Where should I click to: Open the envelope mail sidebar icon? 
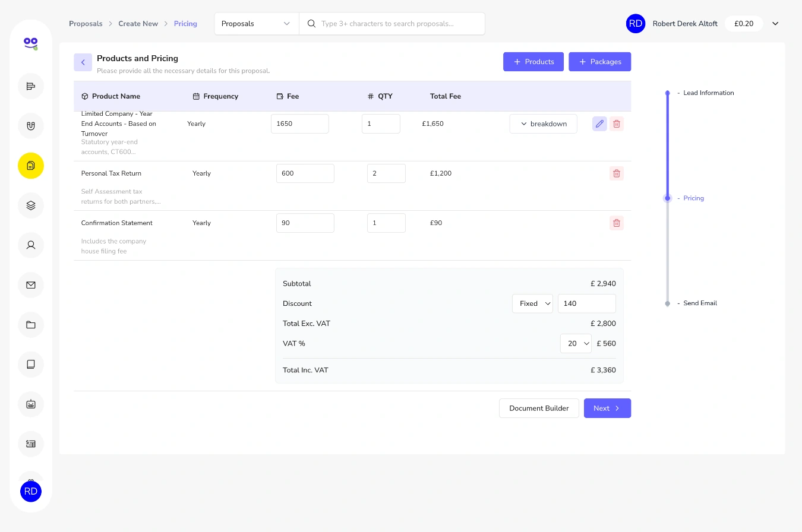[x=31, y=285]
